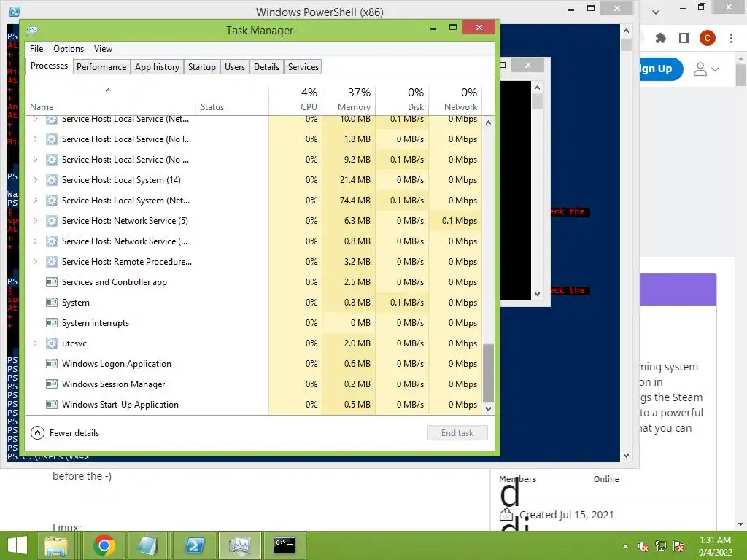This screenshot has height=560, width=747.
Task: Expand Service Host: Local System (Net... row
Action: (35, 201)
